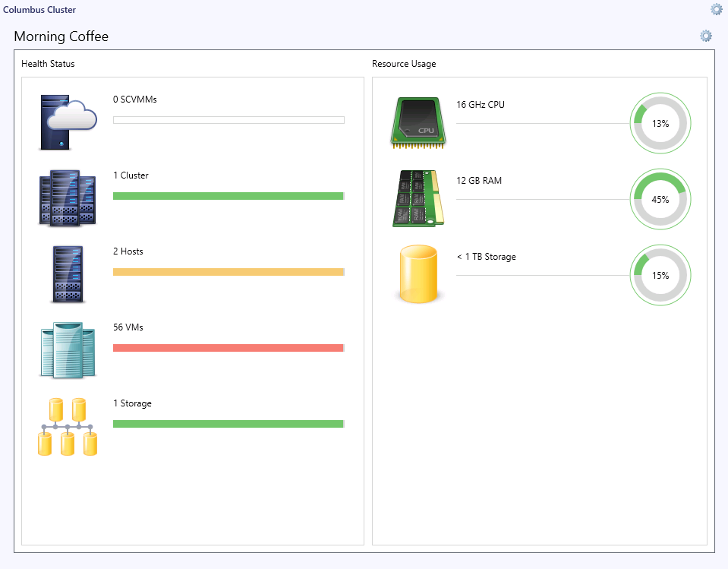The height and width of the screenshot is (569, 728).
Task: Open Columbus Cluster settings gear
Action: (717, 9)
